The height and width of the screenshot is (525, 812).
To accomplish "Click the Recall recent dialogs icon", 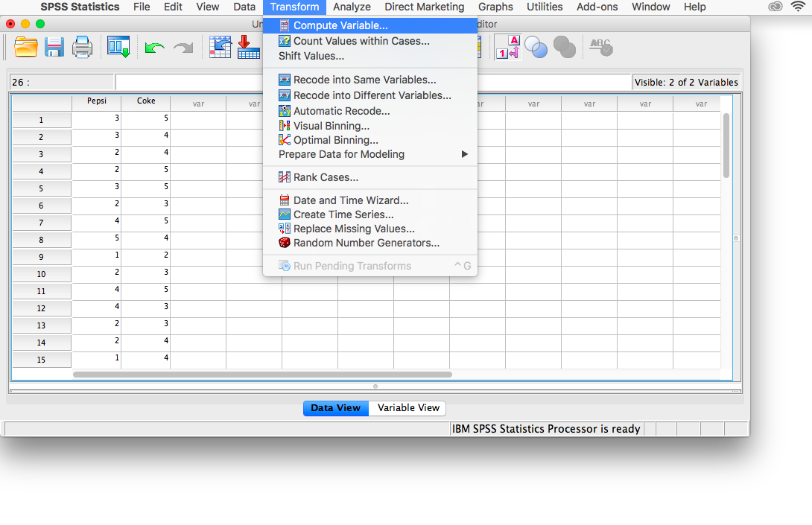I will [x=118, y=48].
